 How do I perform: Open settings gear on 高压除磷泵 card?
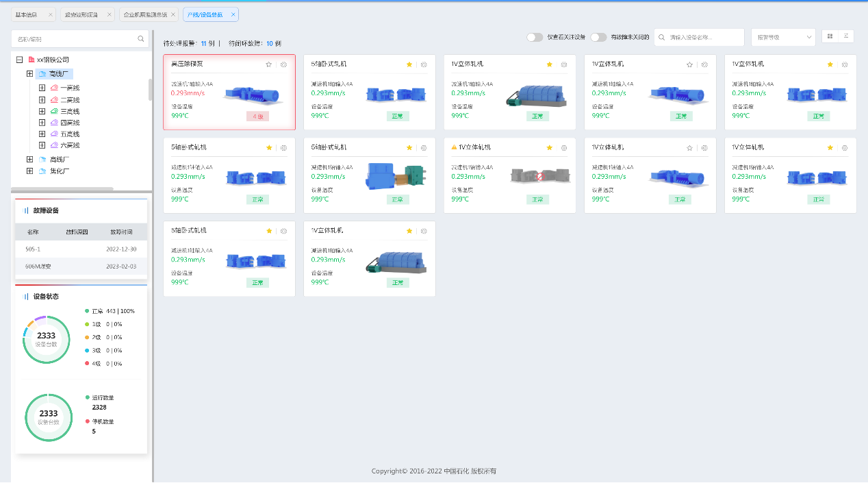click(x=283, y=64)
